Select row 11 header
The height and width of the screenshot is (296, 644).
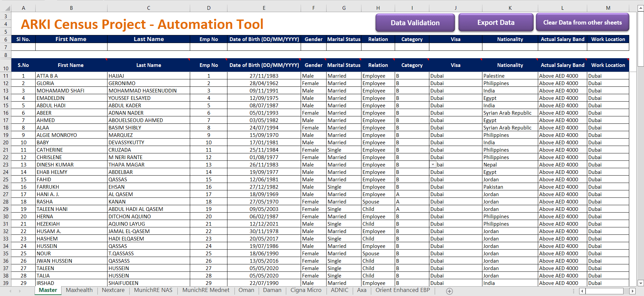(x=6, y=76)
